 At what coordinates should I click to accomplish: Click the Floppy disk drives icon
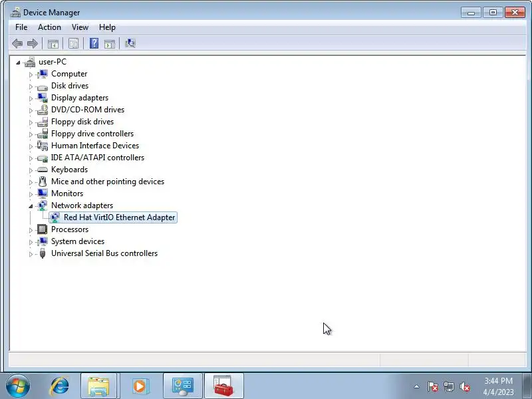43,122
